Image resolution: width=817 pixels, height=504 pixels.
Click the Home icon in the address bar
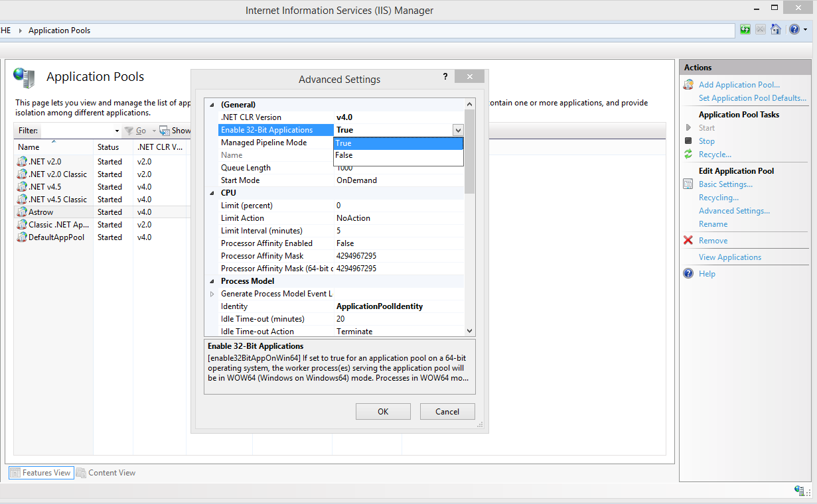[775, 30]
